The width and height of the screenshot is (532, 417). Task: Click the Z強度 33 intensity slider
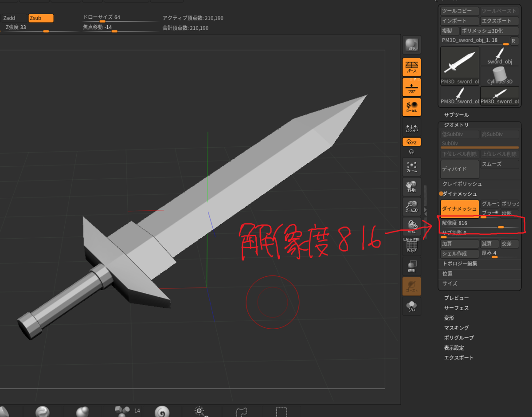[41, 28]
